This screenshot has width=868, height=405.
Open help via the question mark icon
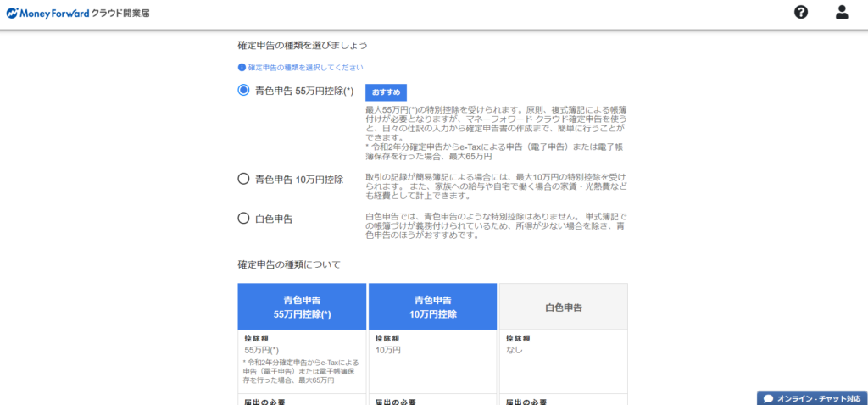tap(801, 12)
